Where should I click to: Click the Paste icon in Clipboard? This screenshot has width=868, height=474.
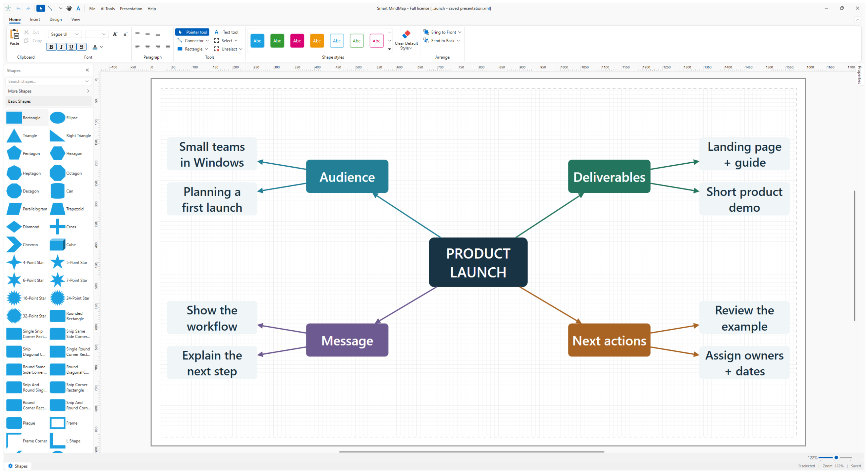tap(15, 35)
